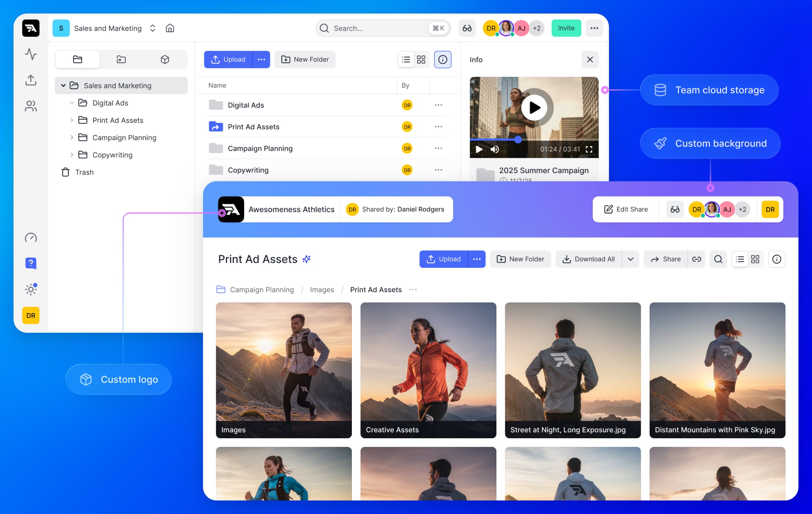Open the overflow menu next to Invite

pos(594,28)
